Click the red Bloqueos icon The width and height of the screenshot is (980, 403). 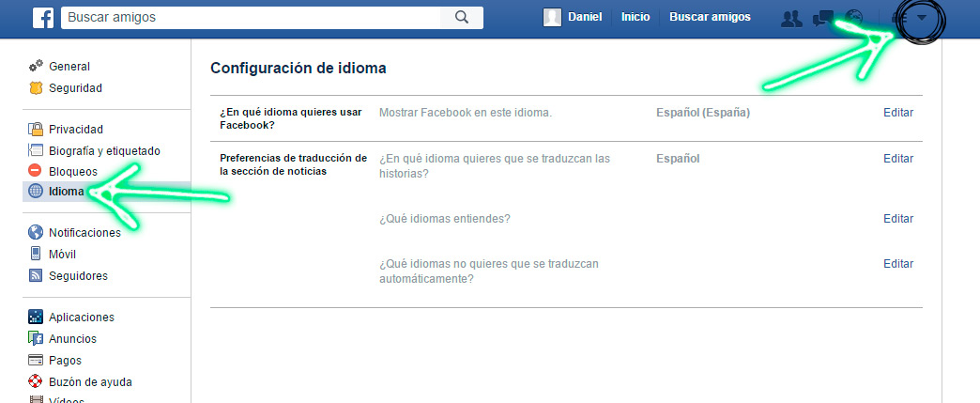pyautogui.click(x=36, y=170)
